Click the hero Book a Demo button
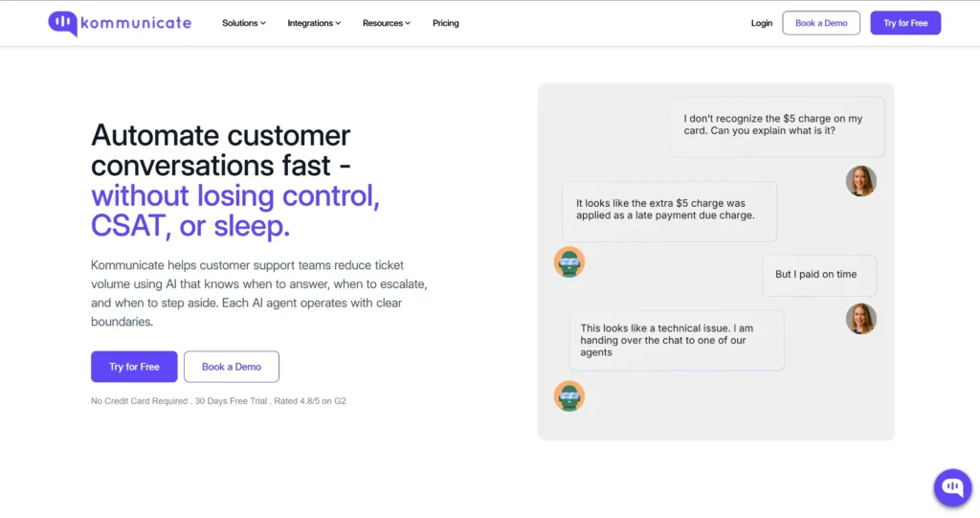 click(x=232, y=367)
